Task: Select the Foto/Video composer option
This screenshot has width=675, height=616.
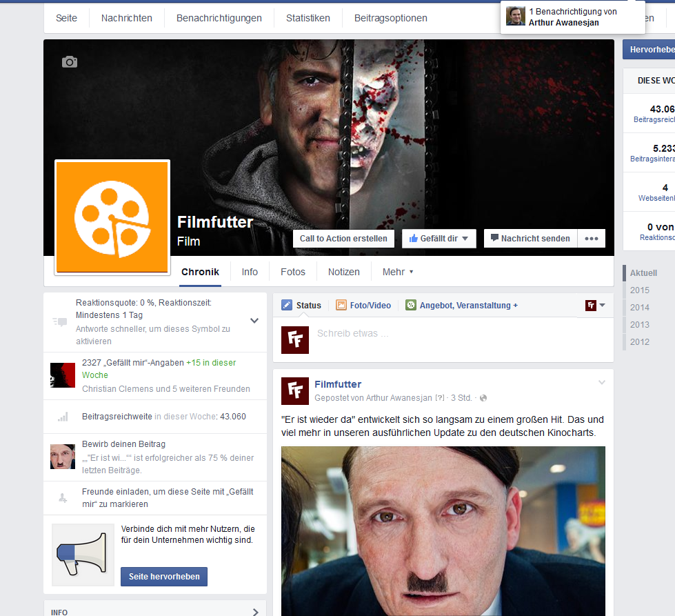Action: [363, 306]
